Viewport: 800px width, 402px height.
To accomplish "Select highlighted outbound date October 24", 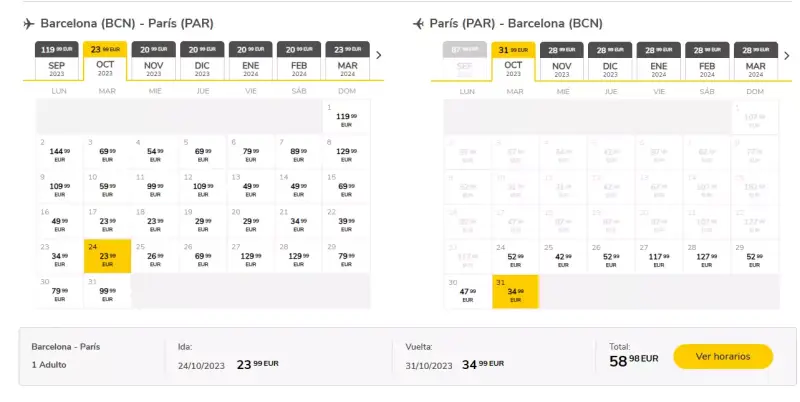I will [107, 256].
